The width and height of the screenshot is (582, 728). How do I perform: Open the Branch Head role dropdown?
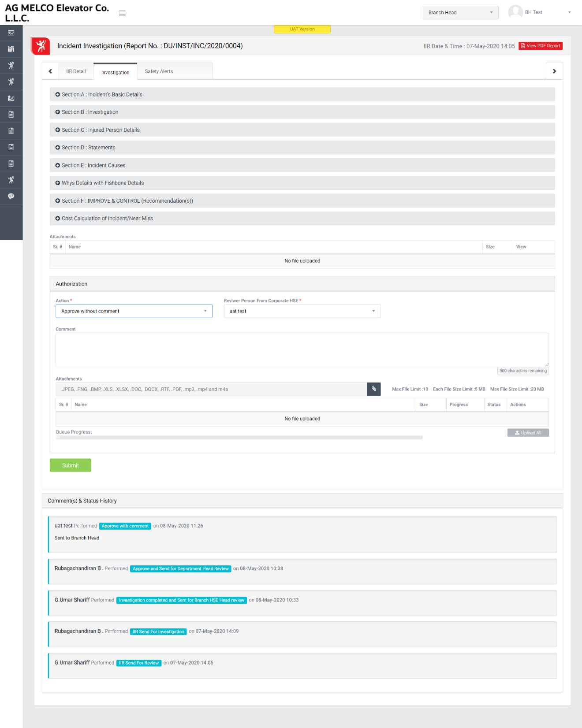[460, 12]
